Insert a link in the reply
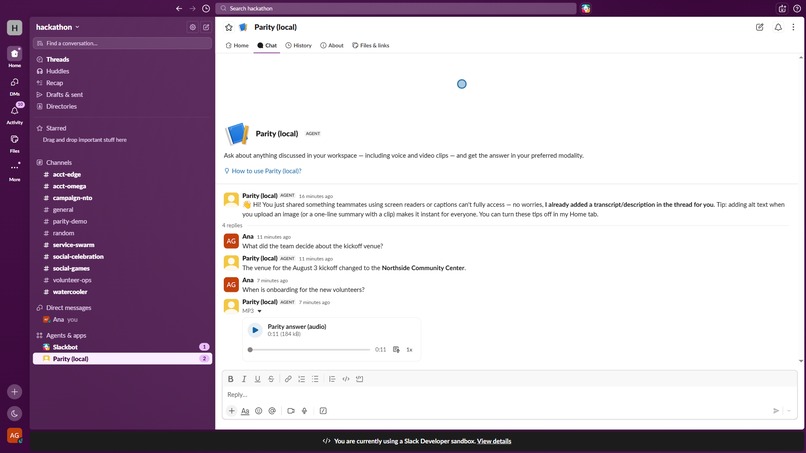Screen dimensions: 806x453 tap(288, 379)
